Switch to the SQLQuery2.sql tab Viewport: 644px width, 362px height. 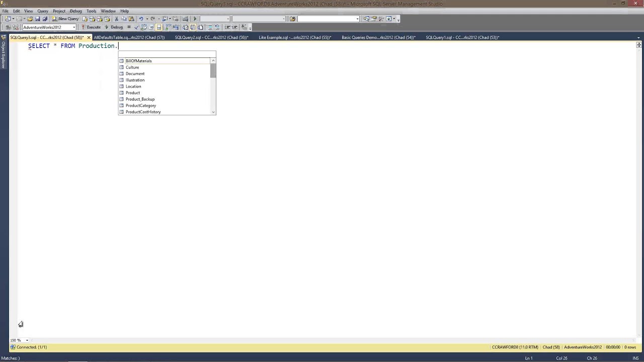tap(212, 37)
